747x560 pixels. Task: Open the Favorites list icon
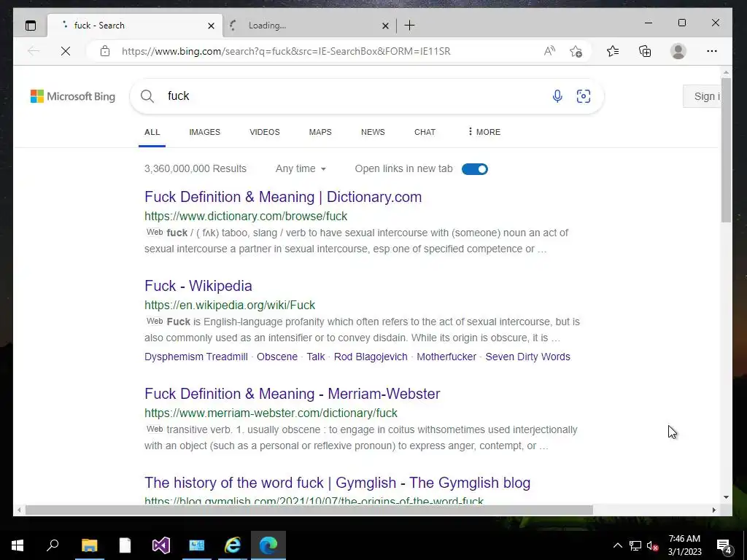pyautogui.click(x=613, y=51)
